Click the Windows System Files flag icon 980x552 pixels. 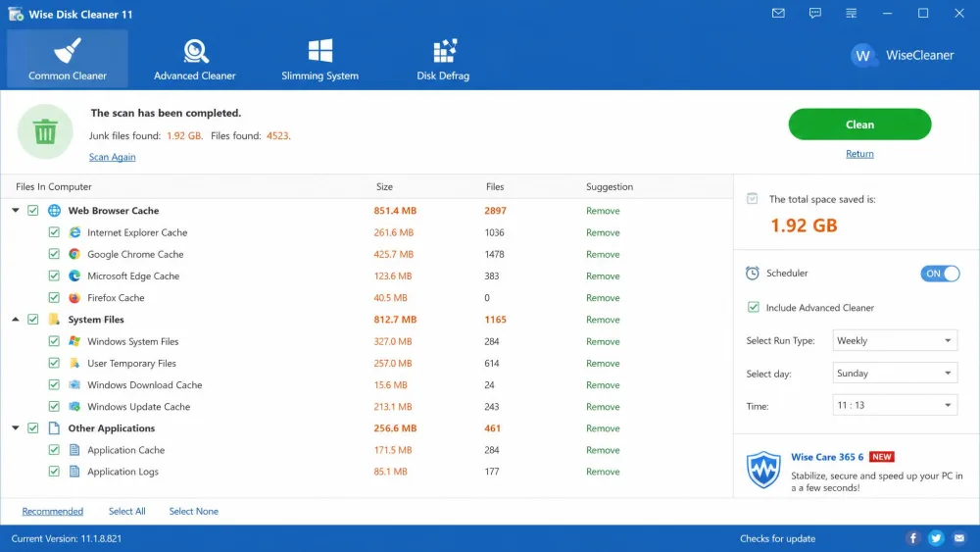click(74, 341)
